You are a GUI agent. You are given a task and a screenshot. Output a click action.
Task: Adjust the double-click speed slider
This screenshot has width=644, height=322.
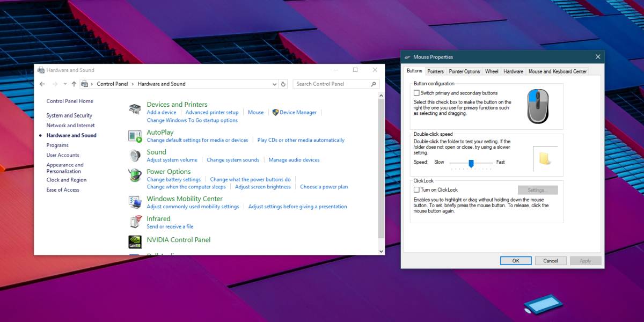coord(472,164)
